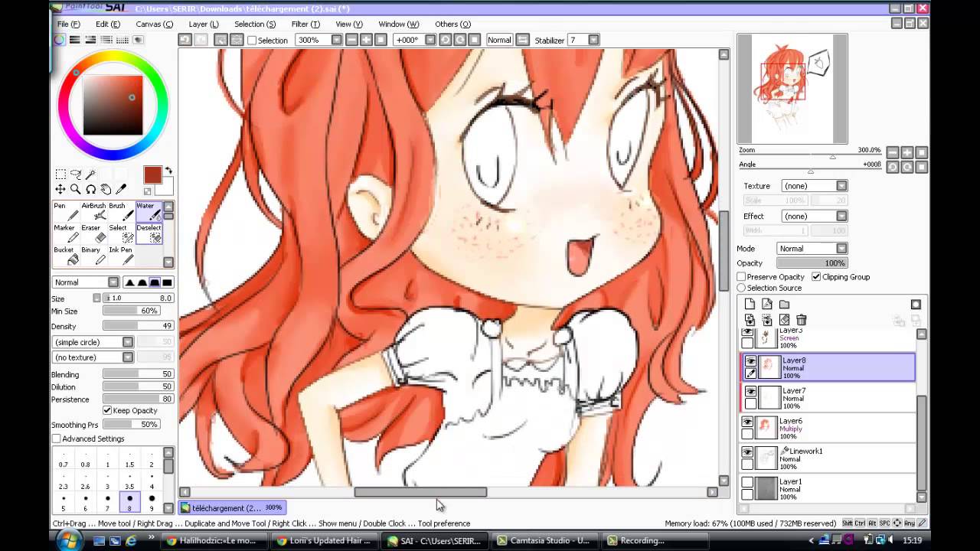This screenshot has height=551, width=980.
Task: Enable Advanced Settings checkbox
Action: (57, 439)
